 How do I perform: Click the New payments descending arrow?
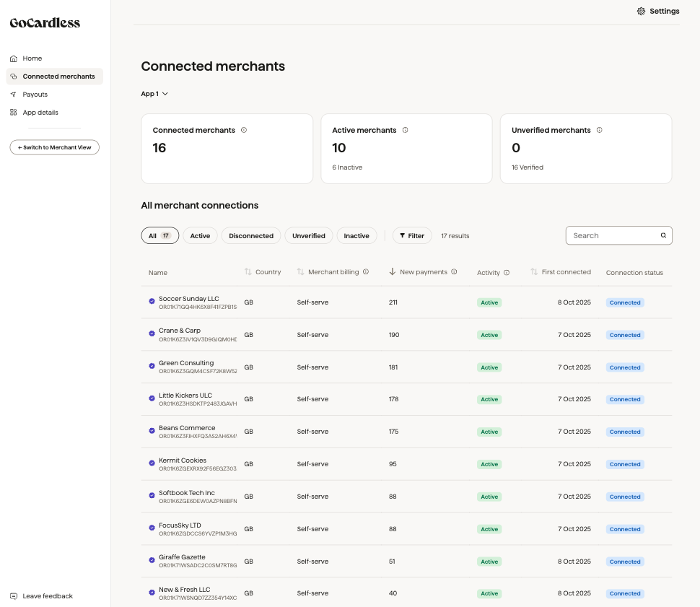tap(393, 271)
